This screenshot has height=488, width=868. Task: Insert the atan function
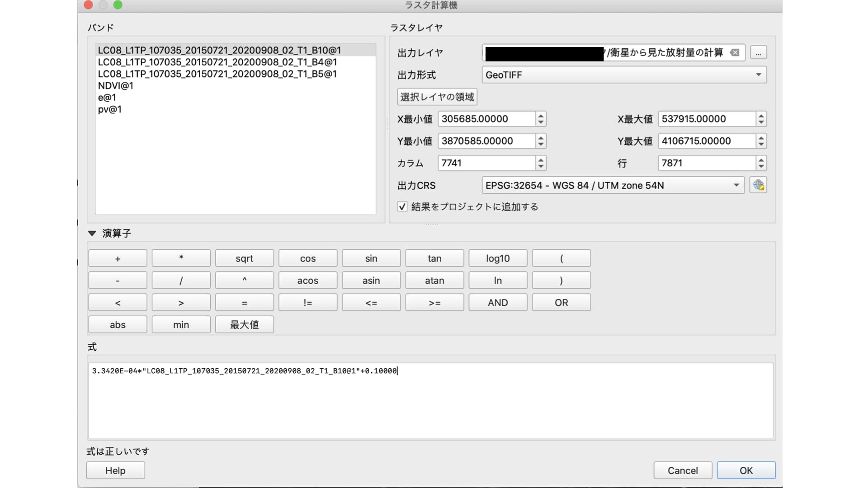click(x=434, y=281)
